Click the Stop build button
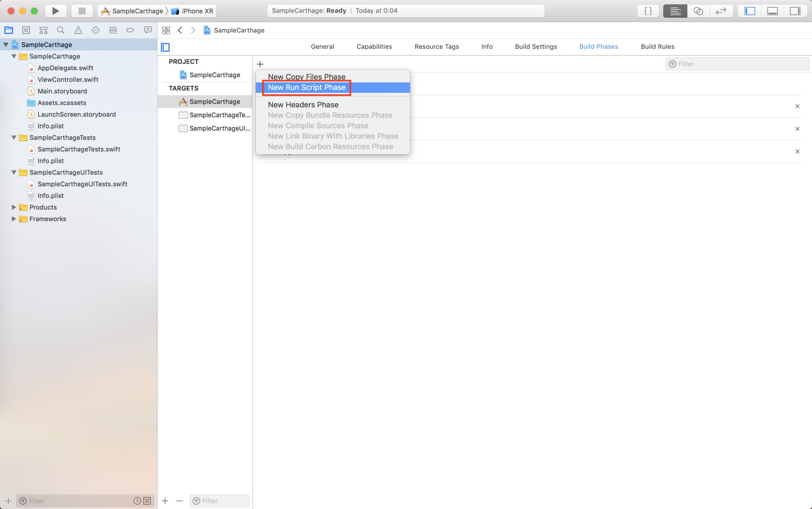Image resolution: width=812 pixels, height=509 pixels. (x=82, y=11)
